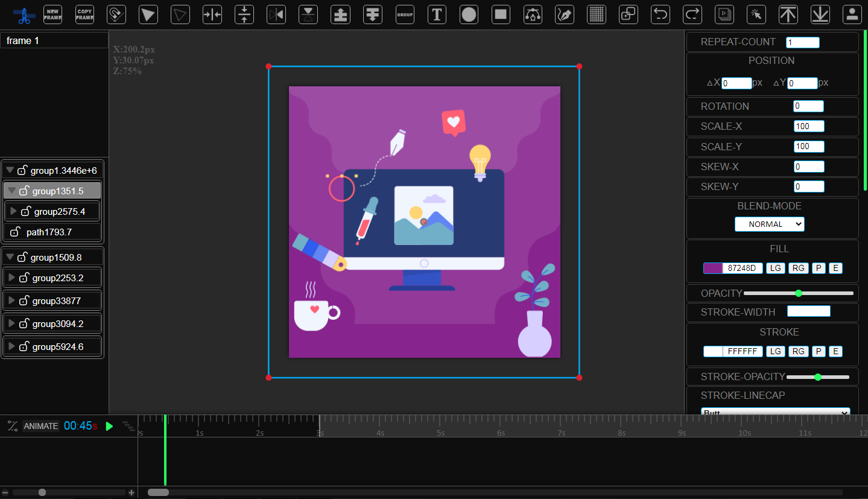Click the center vertically align icon
Image resolution: width=868 pixels, height=499 pixels.
coord(244,14)
